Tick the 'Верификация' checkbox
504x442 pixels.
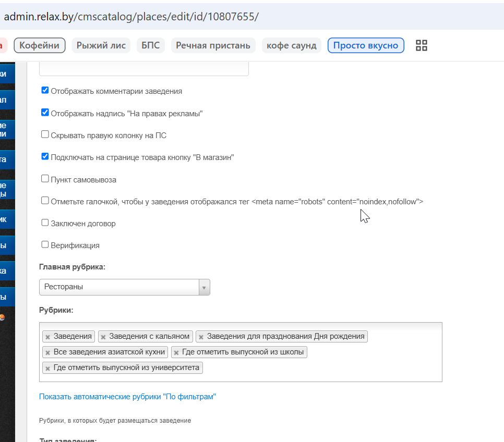pos(45,244)
